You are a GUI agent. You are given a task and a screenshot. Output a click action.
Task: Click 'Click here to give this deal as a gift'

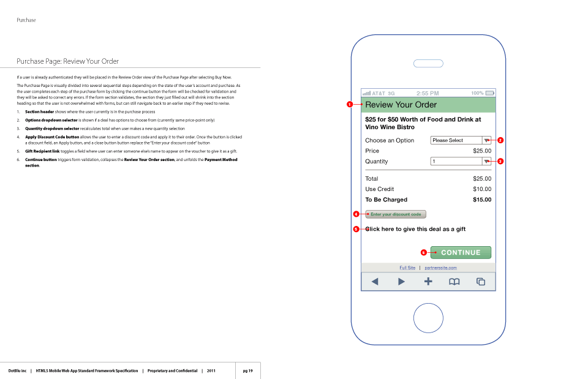416,228
